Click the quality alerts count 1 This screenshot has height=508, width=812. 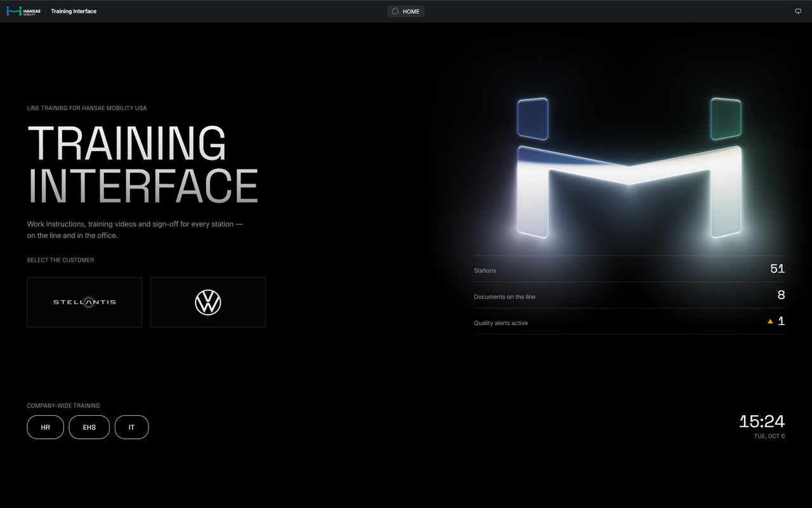coord(782,321)
